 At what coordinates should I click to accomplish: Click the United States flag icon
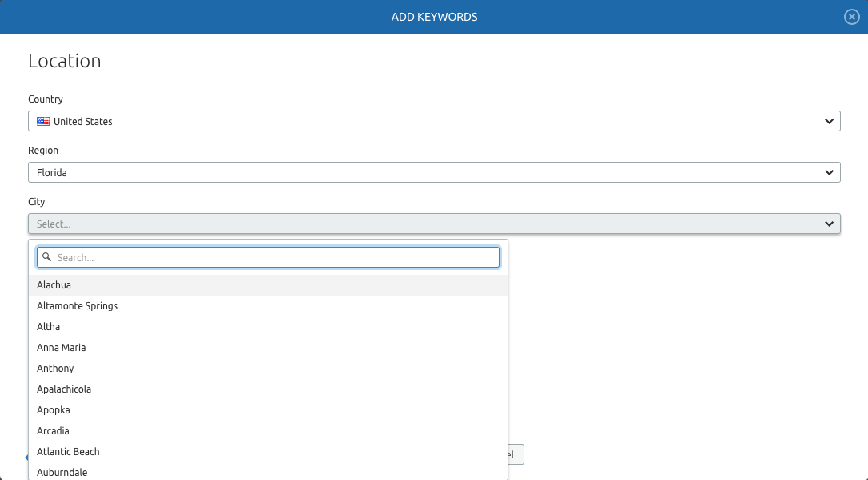click(42, 121)
